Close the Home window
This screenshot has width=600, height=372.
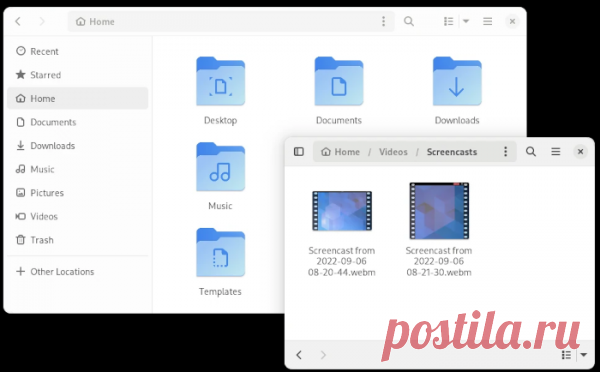(x=512, y=21)
